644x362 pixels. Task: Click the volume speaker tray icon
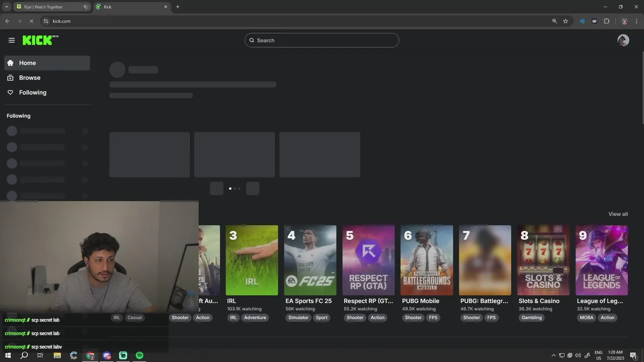pyautogui.click(x=578, y=355)
